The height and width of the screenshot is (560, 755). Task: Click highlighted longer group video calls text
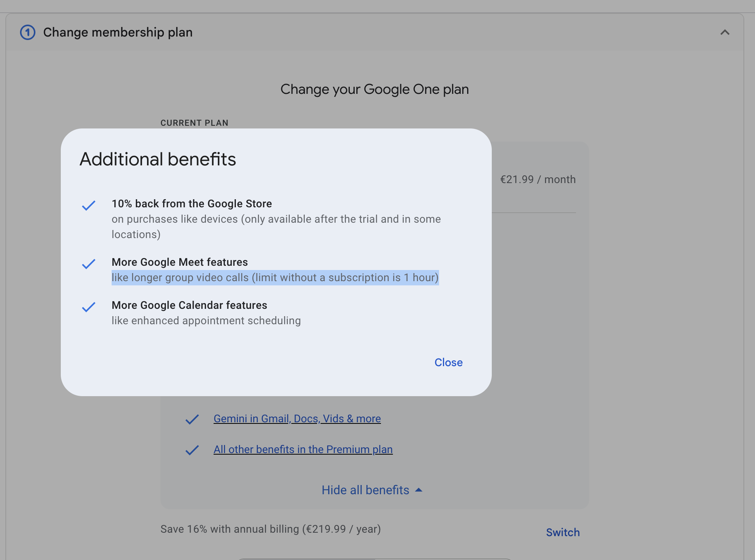coord(275,277)
